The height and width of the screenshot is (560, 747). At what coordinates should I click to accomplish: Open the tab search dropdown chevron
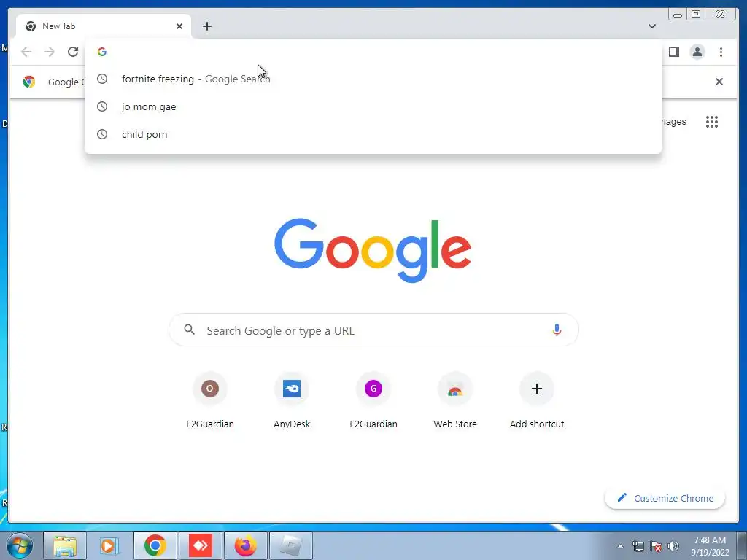[x=651, y=26]
